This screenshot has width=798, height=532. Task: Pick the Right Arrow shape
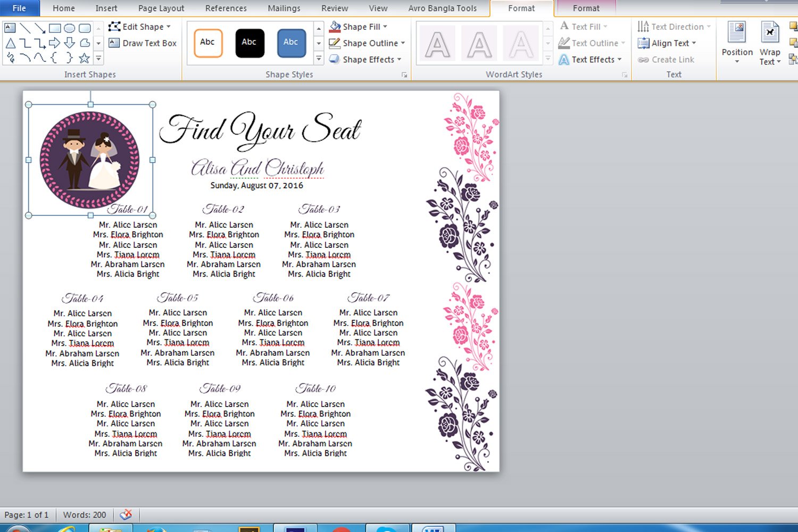coord(54,43)
